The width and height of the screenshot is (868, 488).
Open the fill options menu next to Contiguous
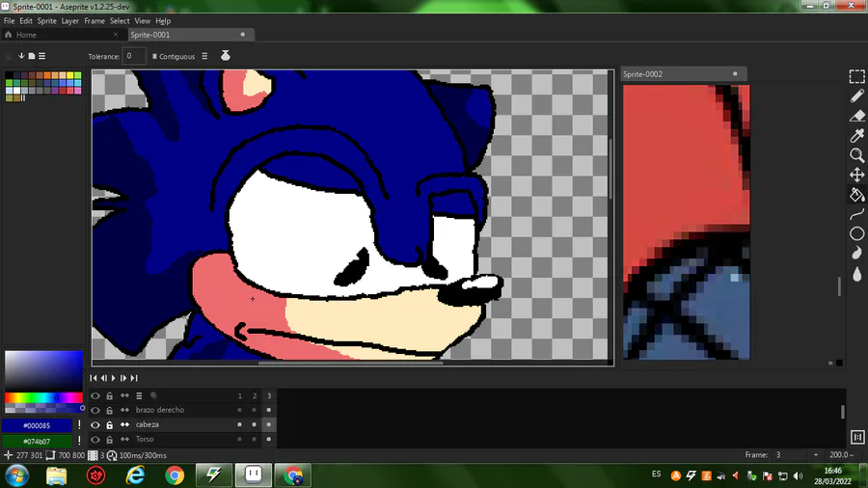pos(204,57)
